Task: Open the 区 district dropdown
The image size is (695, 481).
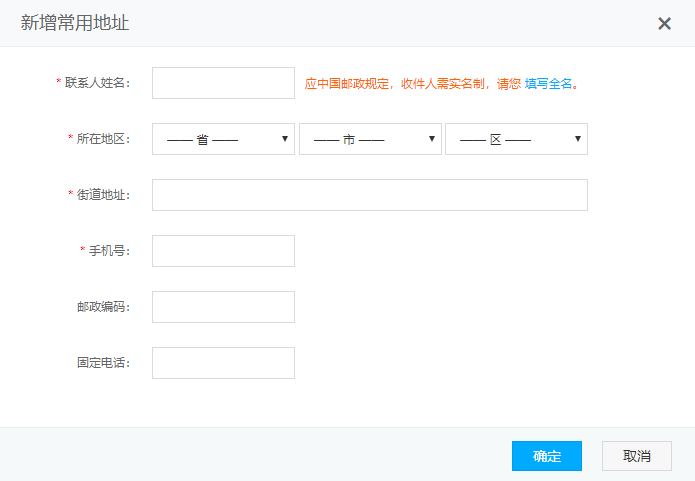Action: click(516, 139)
